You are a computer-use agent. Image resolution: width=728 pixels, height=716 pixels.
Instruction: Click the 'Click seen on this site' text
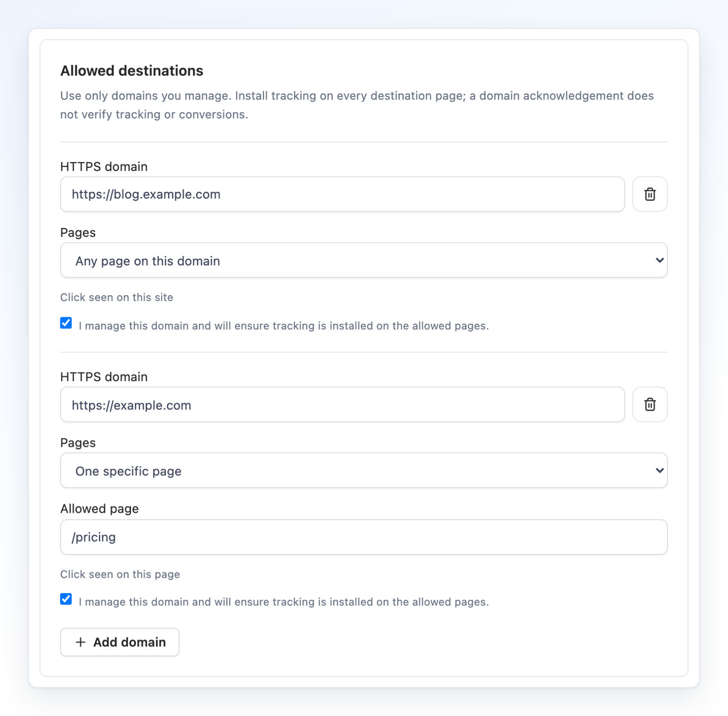[x=117, y=298]
